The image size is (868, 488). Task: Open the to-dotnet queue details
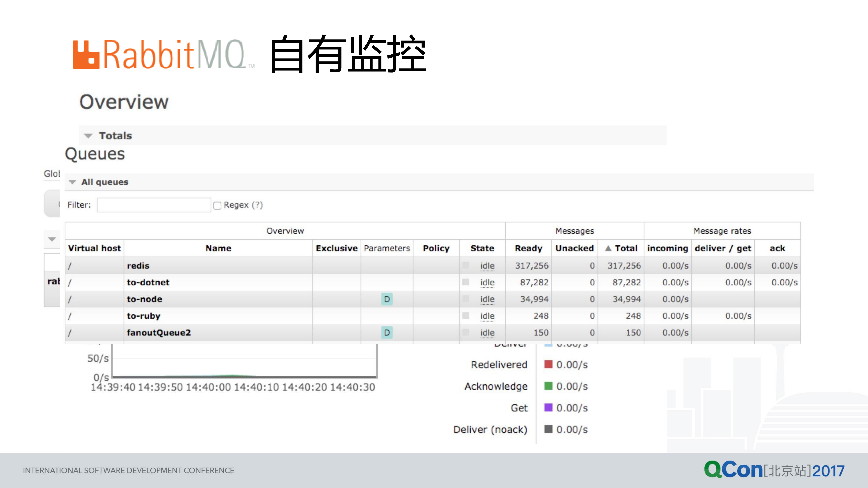point(148,282)
